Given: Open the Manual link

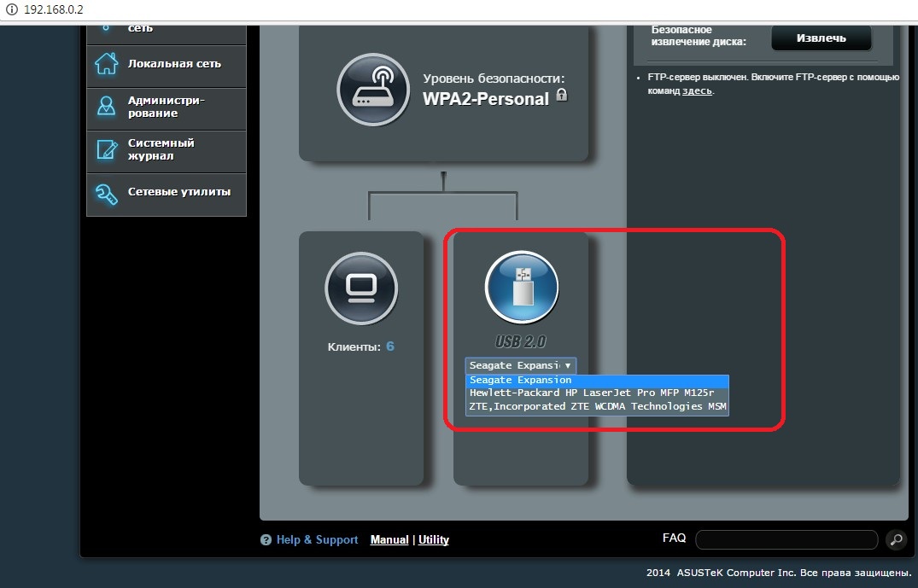Looking at the screenshot, I should [389, 540].
